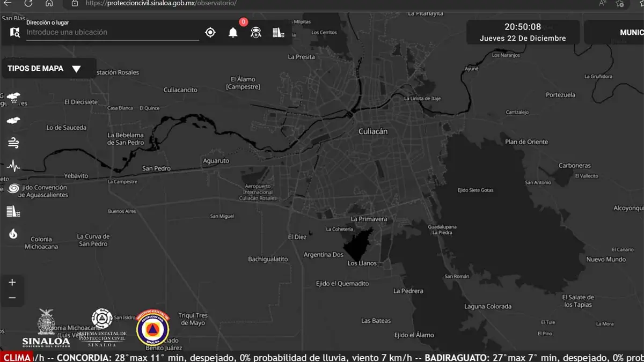Toggle the cloud cover layer

point(13,121)
